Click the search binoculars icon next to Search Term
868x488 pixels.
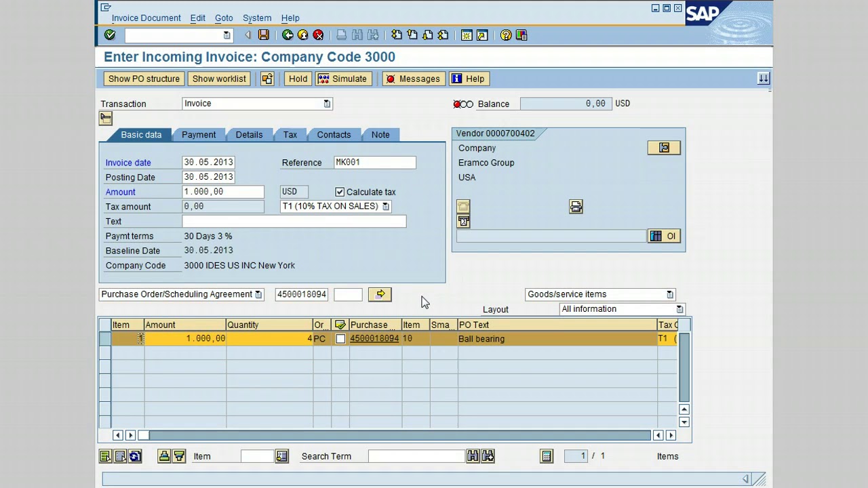473,456
